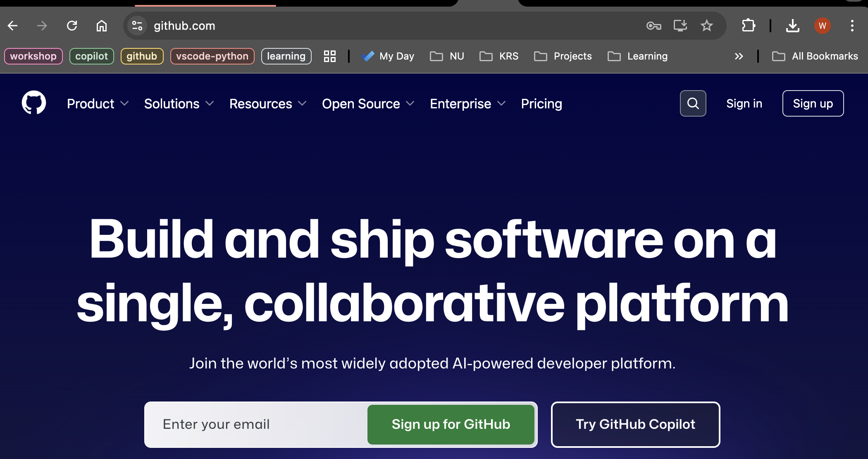
Task: Click the GitHub octocat logo
Action: [33, 102]
